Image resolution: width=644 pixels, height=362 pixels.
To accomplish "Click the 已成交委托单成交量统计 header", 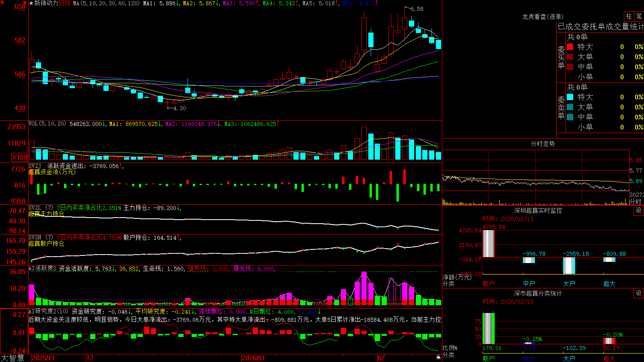I will (x=601, y=27).
